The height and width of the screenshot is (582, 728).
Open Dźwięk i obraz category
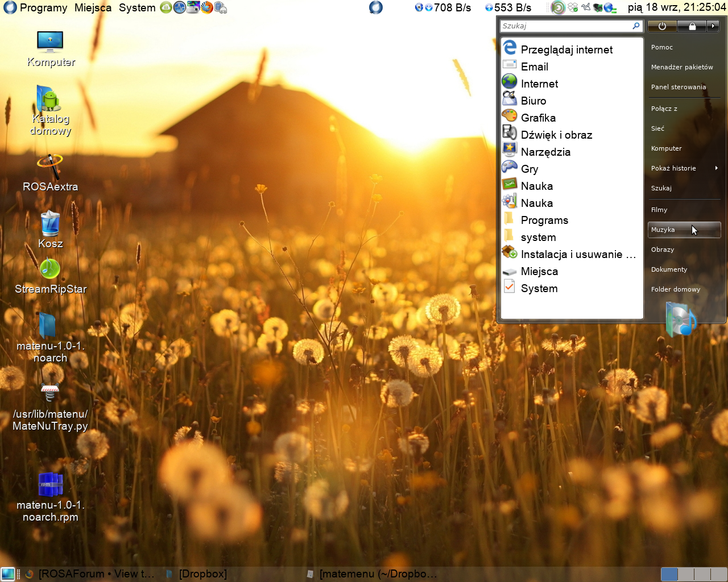[556, 135]
